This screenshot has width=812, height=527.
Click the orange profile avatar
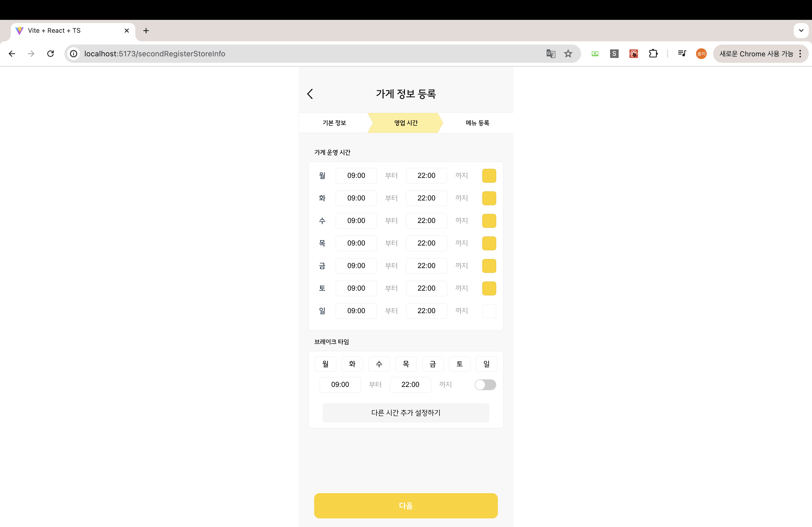[701, 53]
